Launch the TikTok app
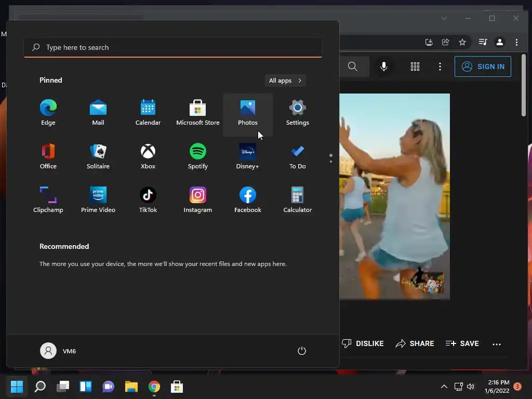 pyautogui.click(x=148, y=201)
